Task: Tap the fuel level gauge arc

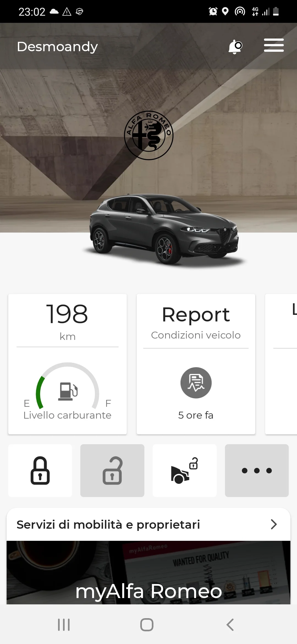Action: [x=67, y=385]
